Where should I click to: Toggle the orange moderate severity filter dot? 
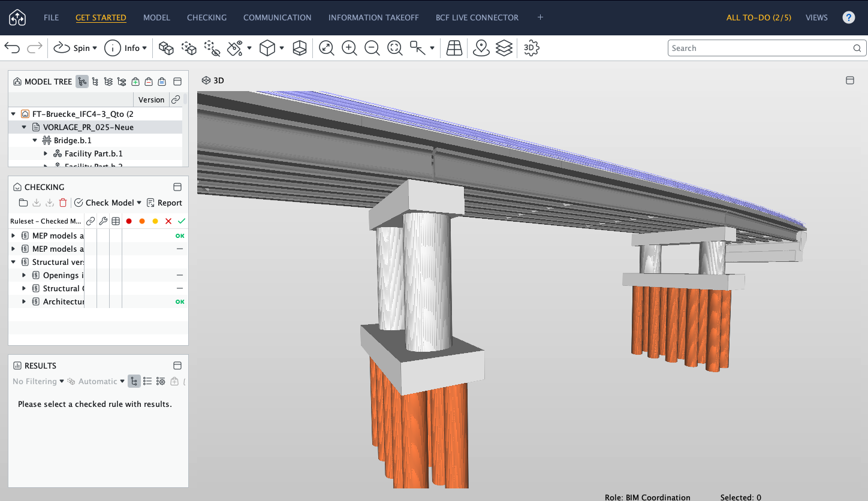(142, 221)
